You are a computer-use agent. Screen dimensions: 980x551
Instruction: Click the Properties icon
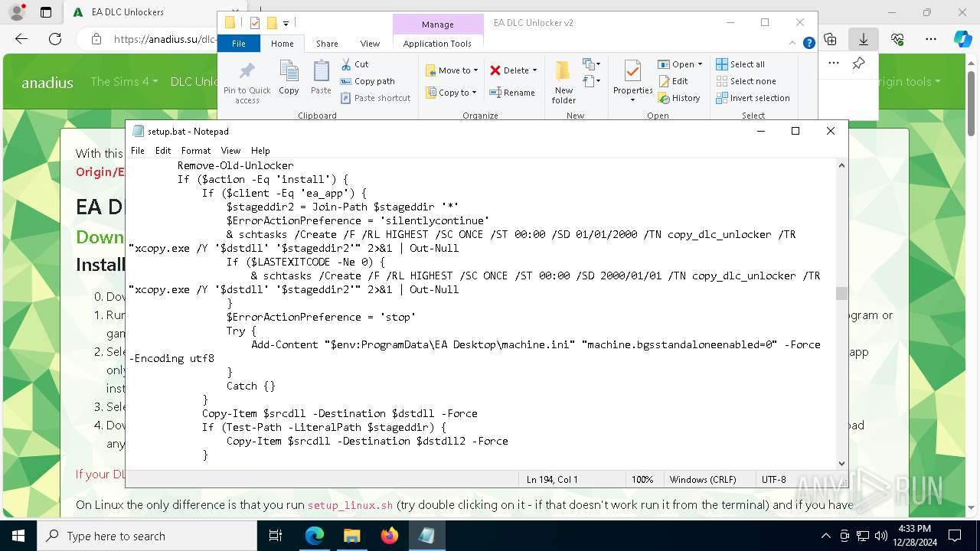coord(632,81)
